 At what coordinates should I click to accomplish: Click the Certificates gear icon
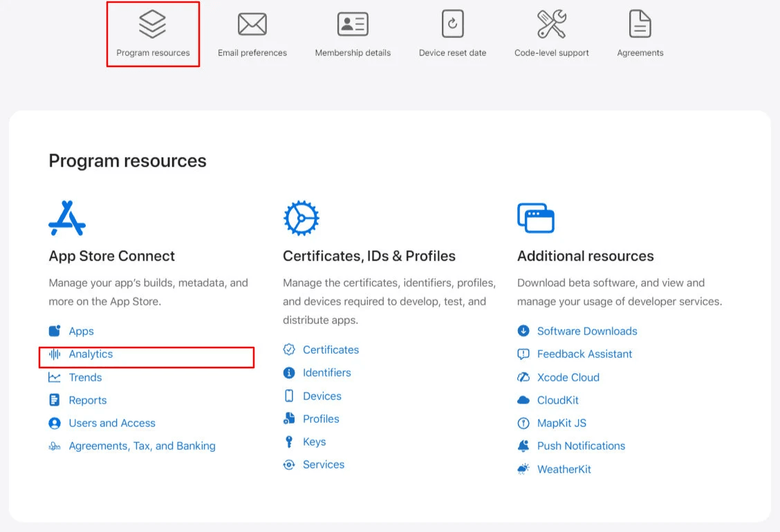(x=301, y=218)
